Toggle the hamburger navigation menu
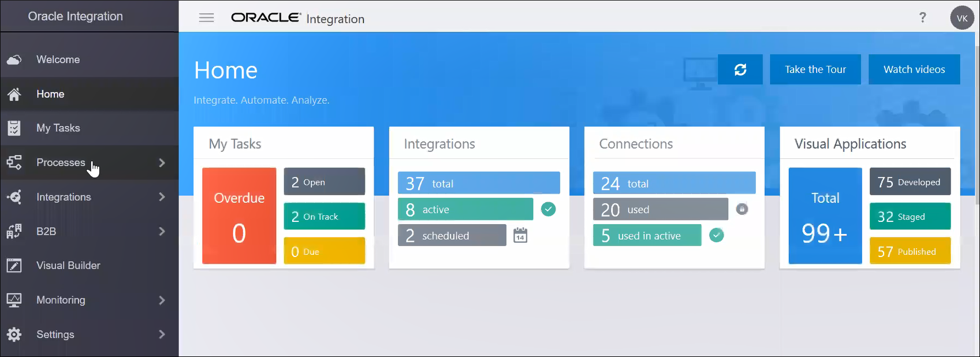The image size is (980, 357). [x=206, y=18]
